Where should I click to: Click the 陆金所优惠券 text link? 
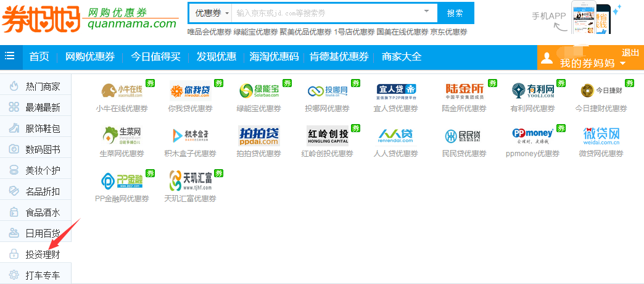point(464,109)
